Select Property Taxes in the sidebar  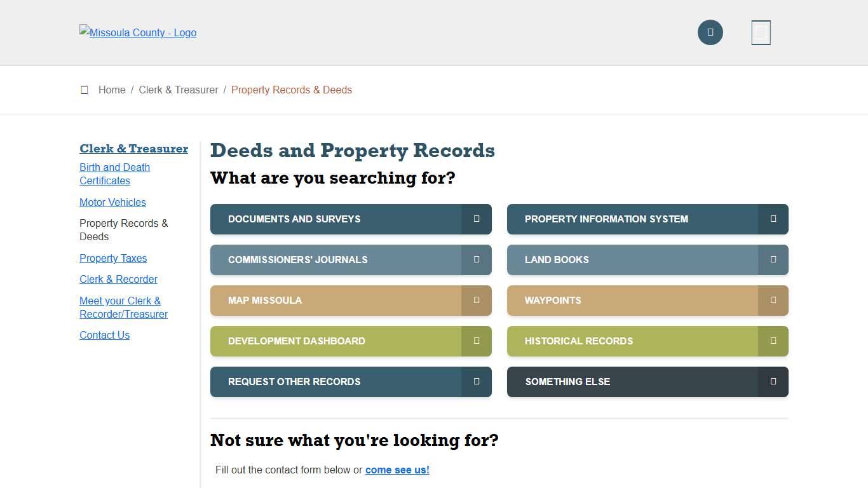click(113, 258)
